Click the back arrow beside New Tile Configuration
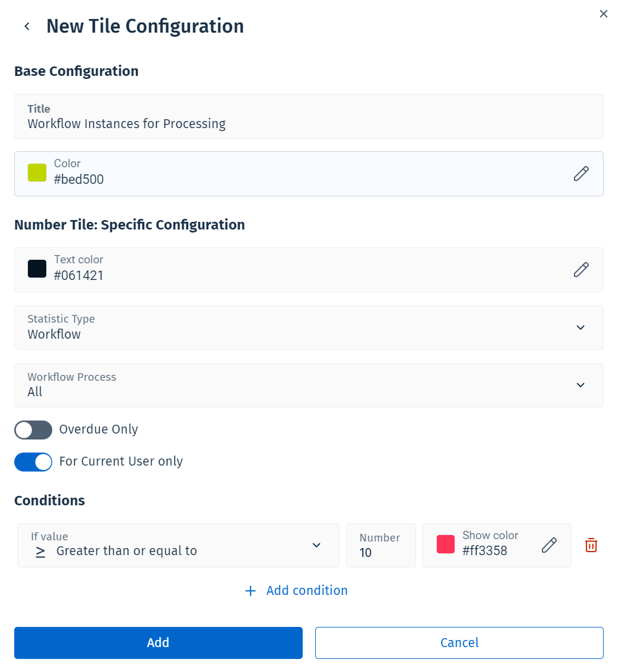The height and width of the screenshot is (672, 622). 27,26
